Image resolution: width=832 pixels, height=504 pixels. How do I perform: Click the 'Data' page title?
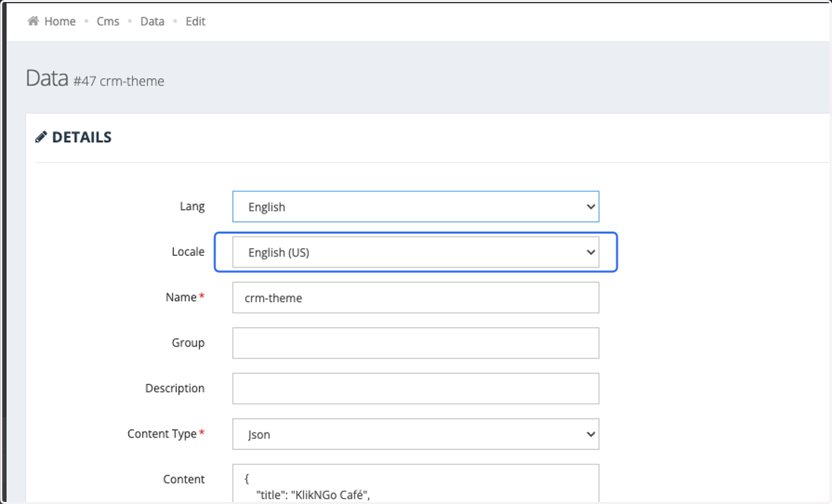(47, 78)
